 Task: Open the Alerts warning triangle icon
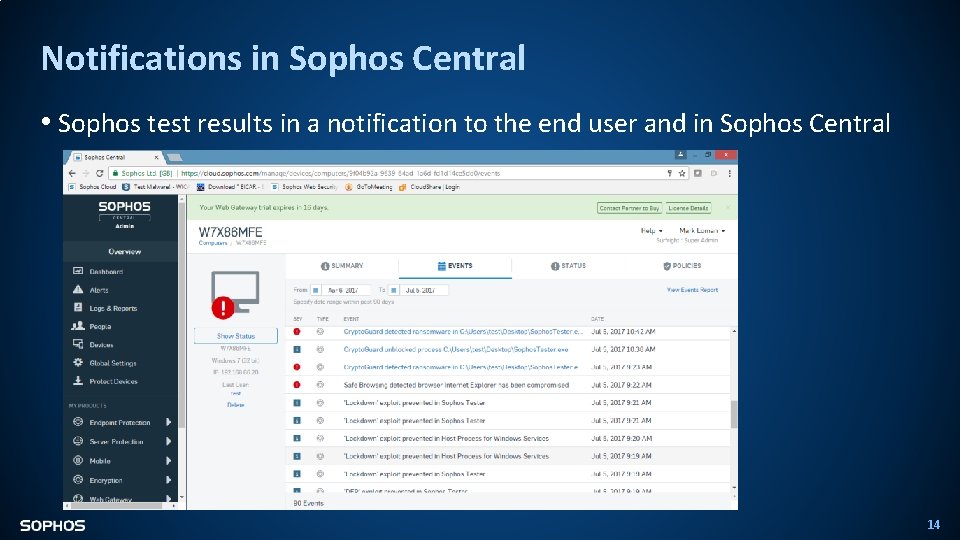(x=78, y=289)
